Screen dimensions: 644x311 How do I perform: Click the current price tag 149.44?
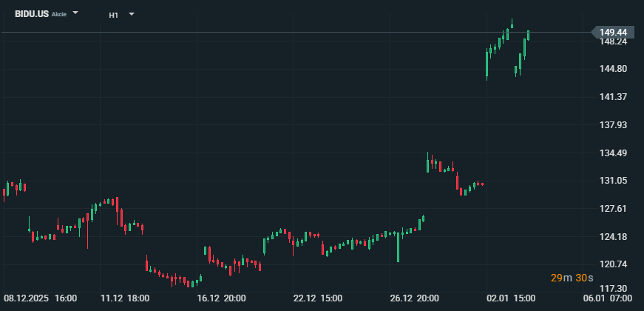coord(613,33)
